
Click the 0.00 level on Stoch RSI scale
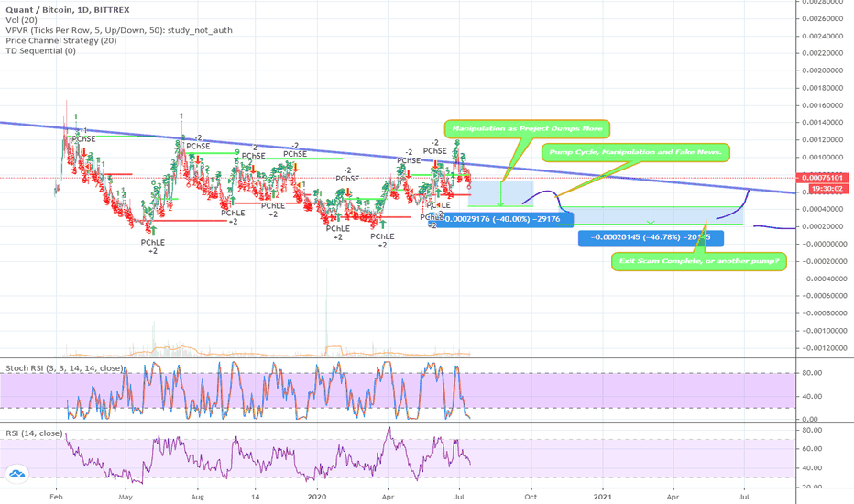[x=810, y=420]
